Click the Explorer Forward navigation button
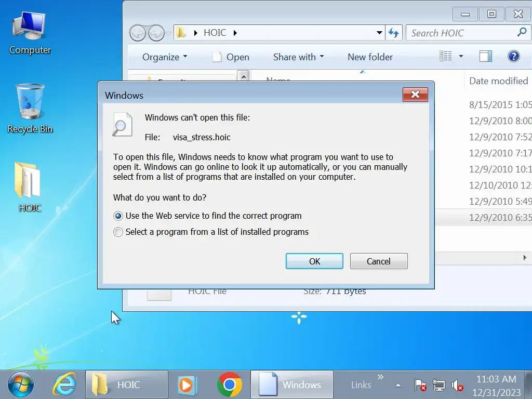The width and height of the screenshot is (532, 399). coord(156,33)
